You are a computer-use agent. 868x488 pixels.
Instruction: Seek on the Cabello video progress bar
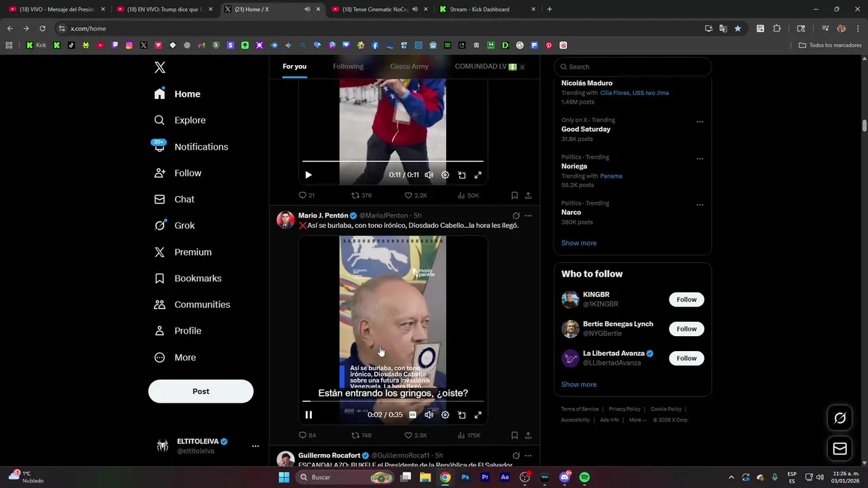(393, 401)
